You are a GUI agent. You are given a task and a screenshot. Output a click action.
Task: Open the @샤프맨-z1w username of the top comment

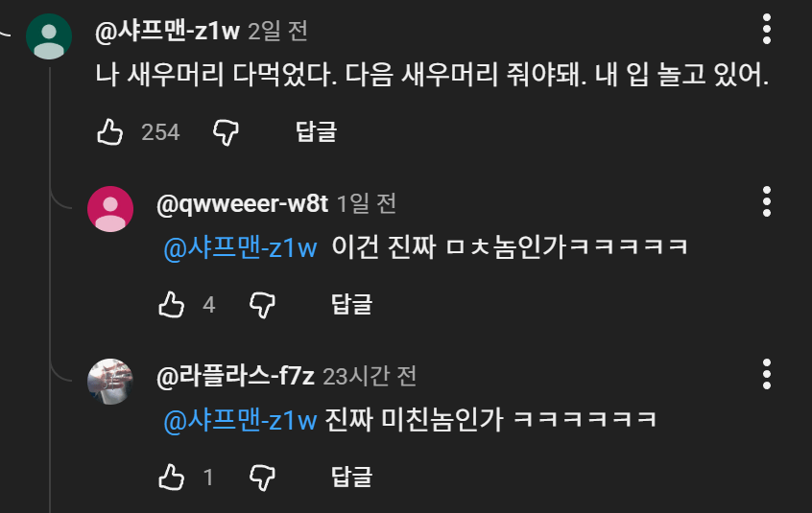167,31
